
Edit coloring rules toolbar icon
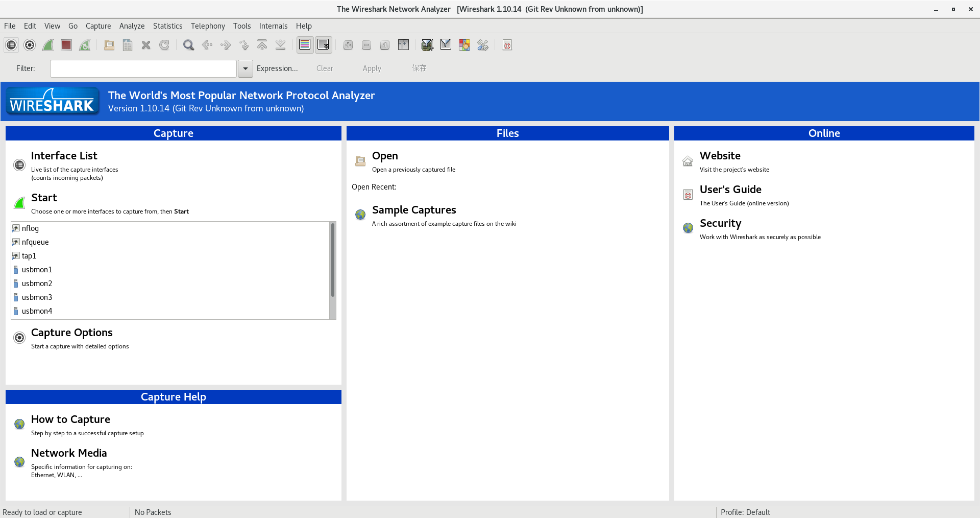pos(464,45)
